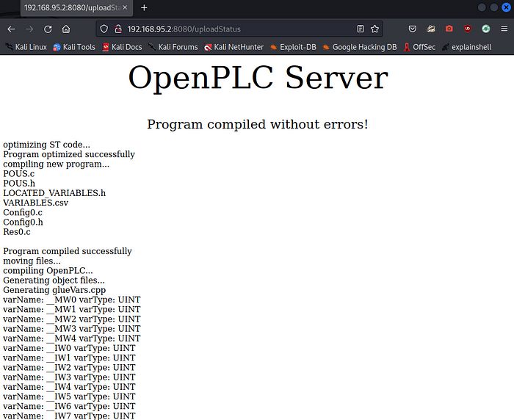Click 'Generating glueVars.cpp' line

(54, 290)
